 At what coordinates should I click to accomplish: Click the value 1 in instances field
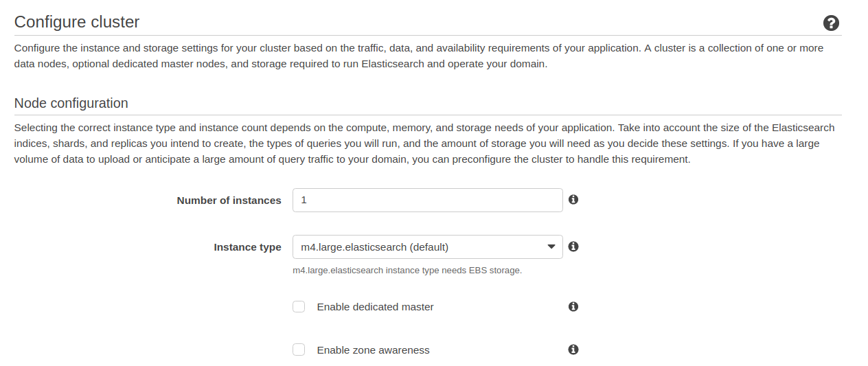[x=304, y=201]
